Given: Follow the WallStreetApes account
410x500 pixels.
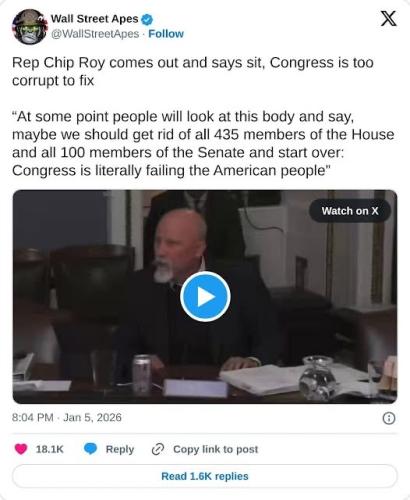Looking at the screenshot, I should click(166, 34).
